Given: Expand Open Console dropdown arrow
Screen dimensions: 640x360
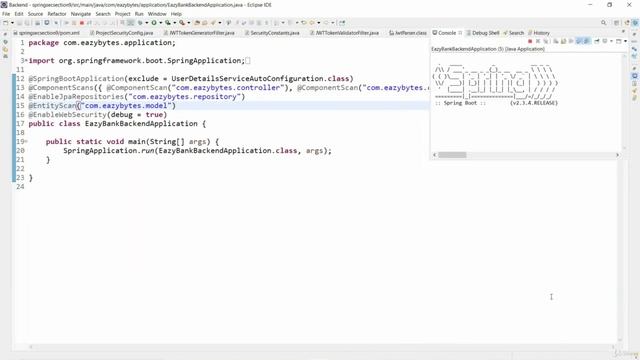Looking at the screenshot, I should [625, 41].
